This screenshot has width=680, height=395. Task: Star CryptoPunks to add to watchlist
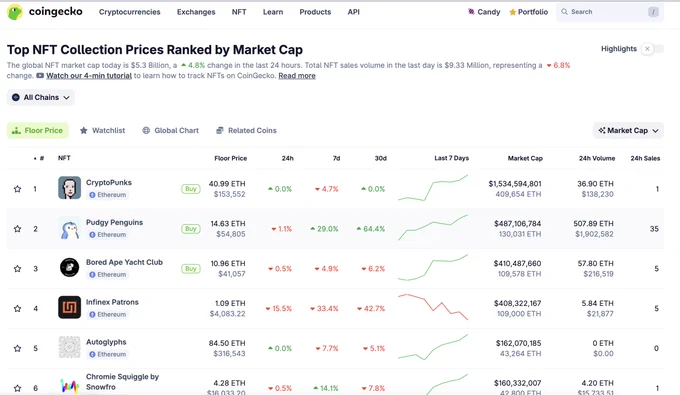tap(17, 189)
